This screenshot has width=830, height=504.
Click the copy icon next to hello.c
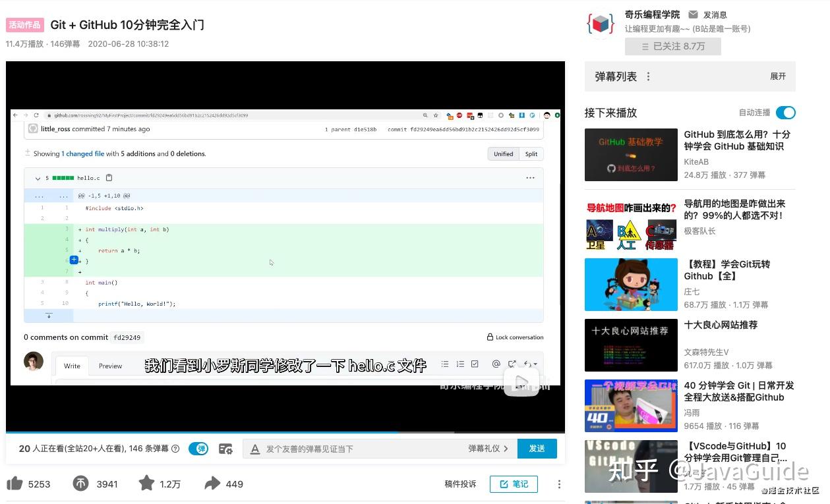(109, 177)
